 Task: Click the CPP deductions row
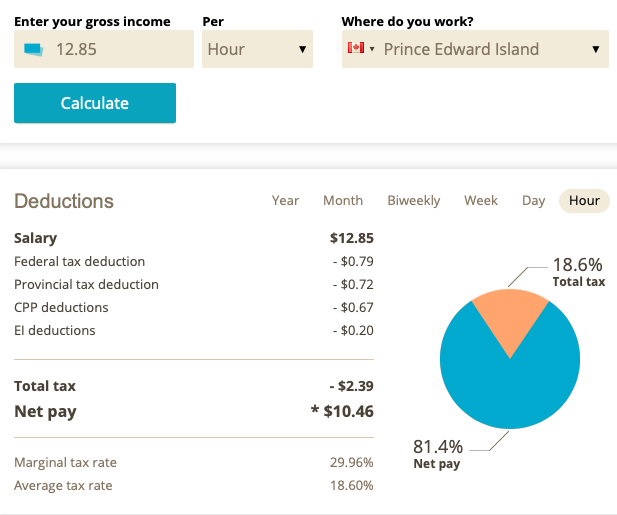click(x=61, y=307)
